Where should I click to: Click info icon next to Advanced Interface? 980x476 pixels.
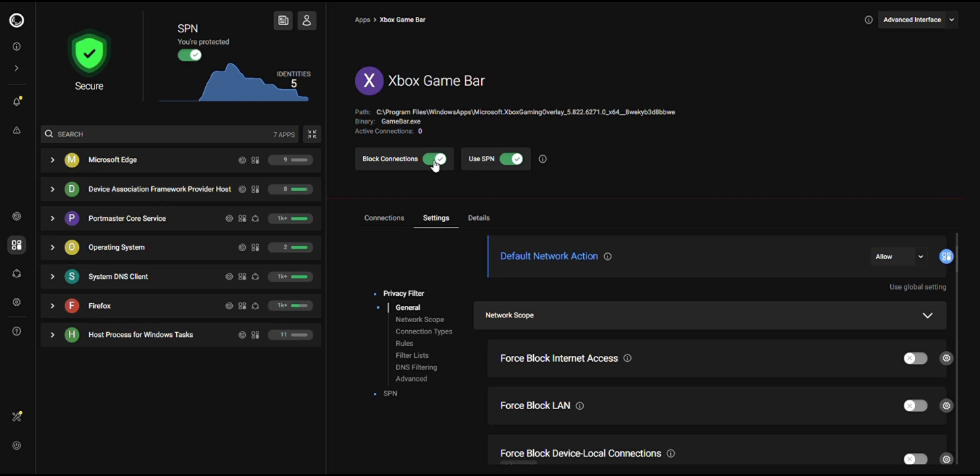[x=869, y=20]
